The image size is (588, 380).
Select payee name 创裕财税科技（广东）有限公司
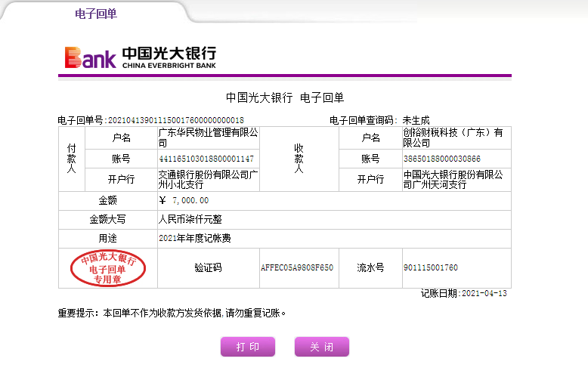[453, 137]
